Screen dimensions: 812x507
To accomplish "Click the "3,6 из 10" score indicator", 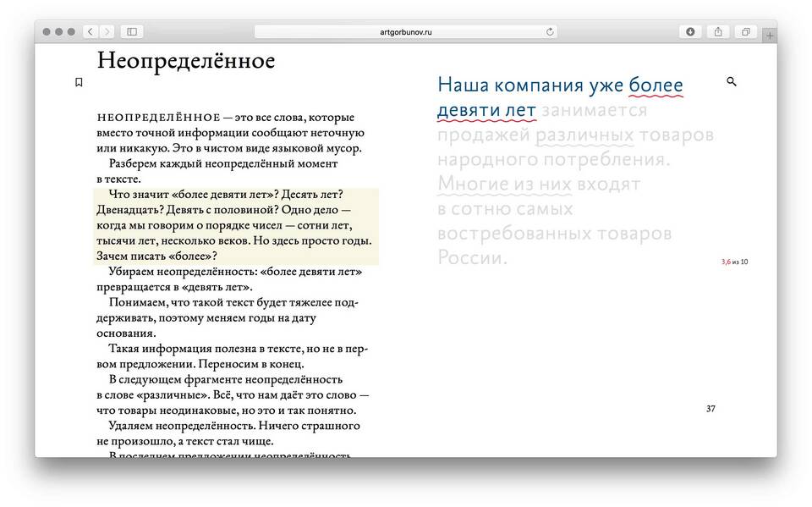I will [734, 262].
